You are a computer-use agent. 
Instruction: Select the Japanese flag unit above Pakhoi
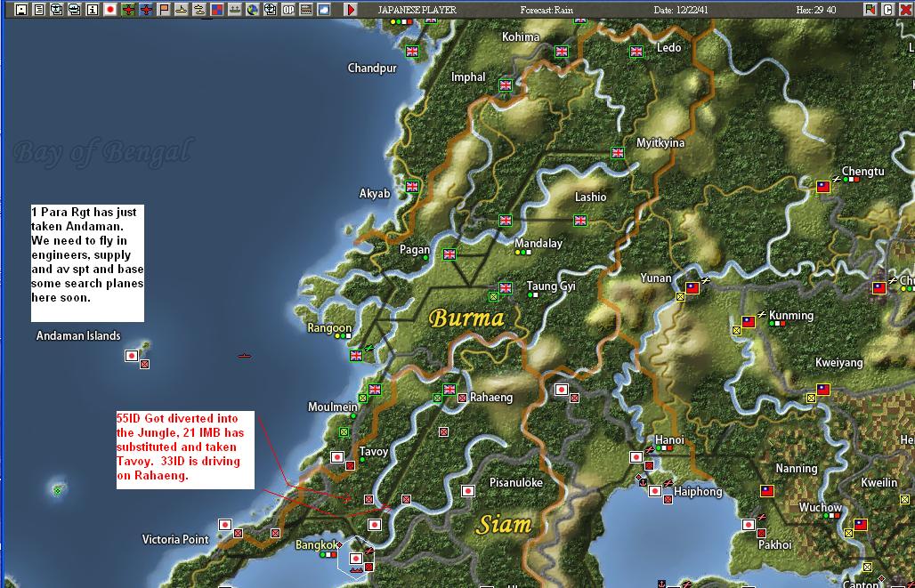pos(748,525)
